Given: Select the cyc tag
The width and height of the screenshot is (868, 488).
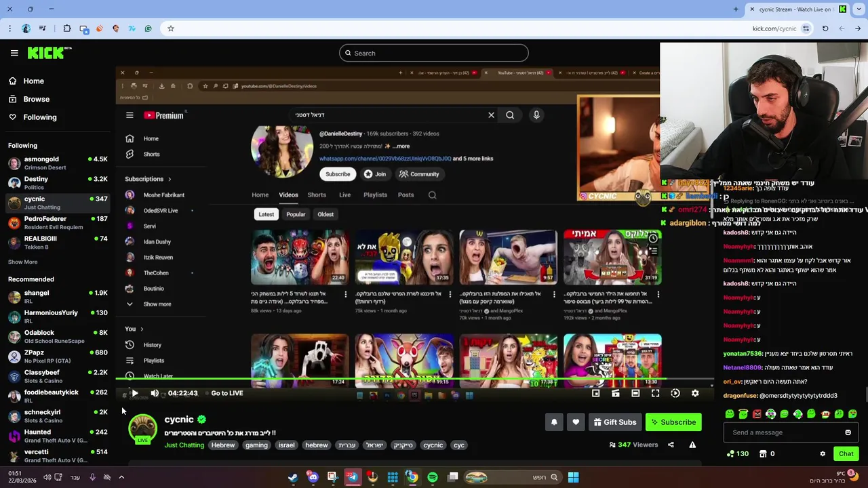Looking at the screenshot, I should [459, 445].
